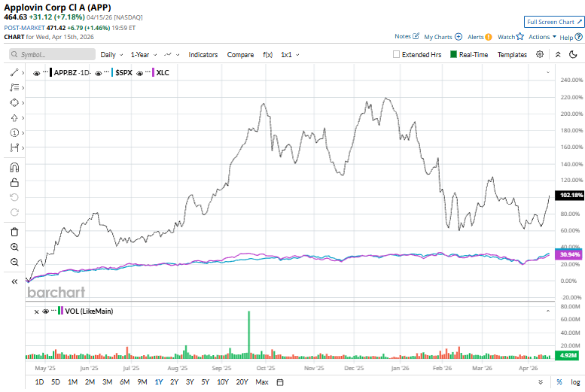Toggle the Real-Time green checkbox
Image resolution: width=585 pixels, height=392 pixels.
(453, 54)
